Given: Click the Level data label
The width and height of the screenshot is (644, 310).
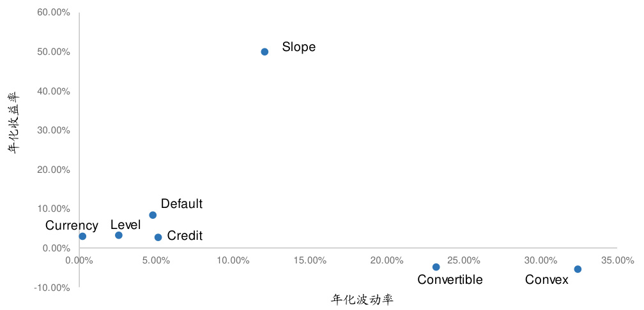Looking at the screenshot, I should (125, 225).
